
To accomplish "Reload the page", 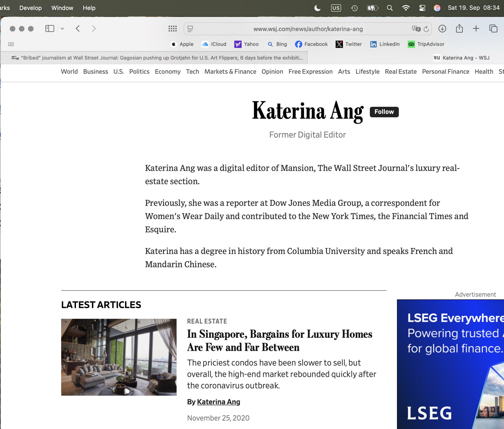I will pos(426,29).
